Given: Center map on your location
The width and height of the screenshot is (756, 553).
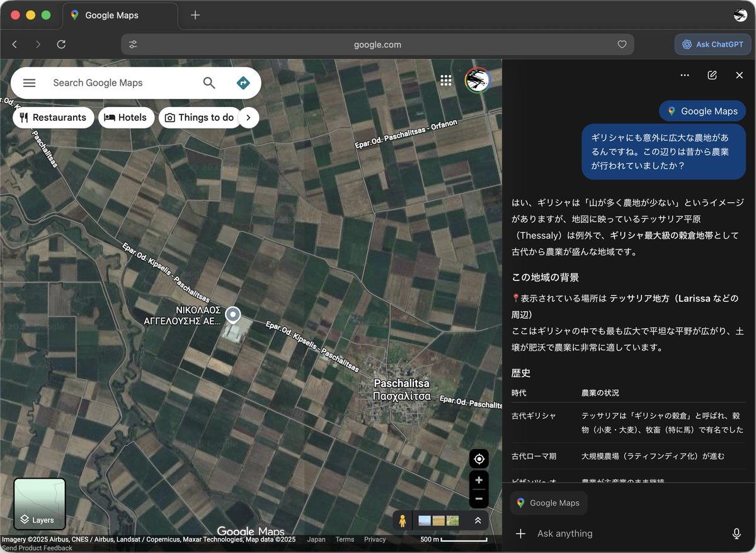Looking at the screenshot, I should pos(479,459).
